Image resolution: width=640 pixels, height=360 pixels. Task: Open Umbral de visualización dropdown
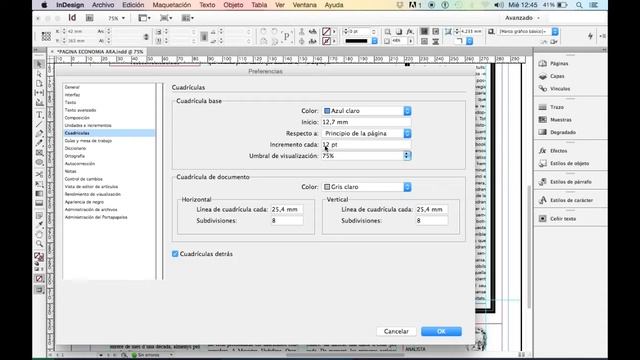point(407,156)
